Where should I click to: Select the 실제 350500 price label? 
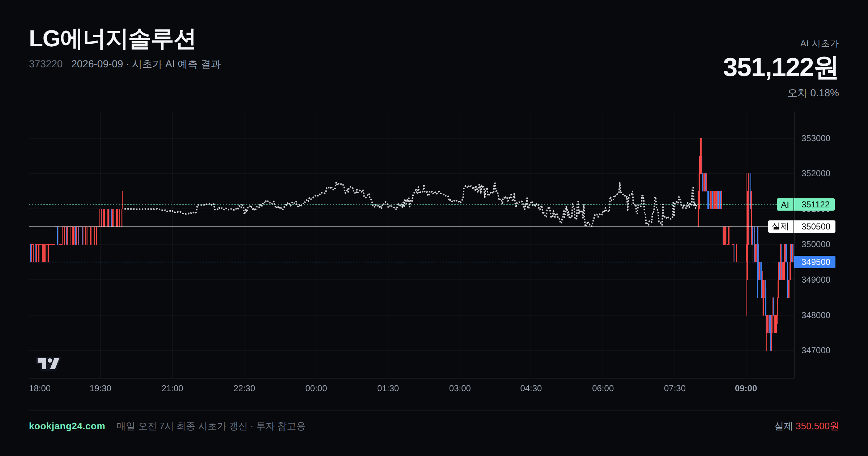[801, 227]
